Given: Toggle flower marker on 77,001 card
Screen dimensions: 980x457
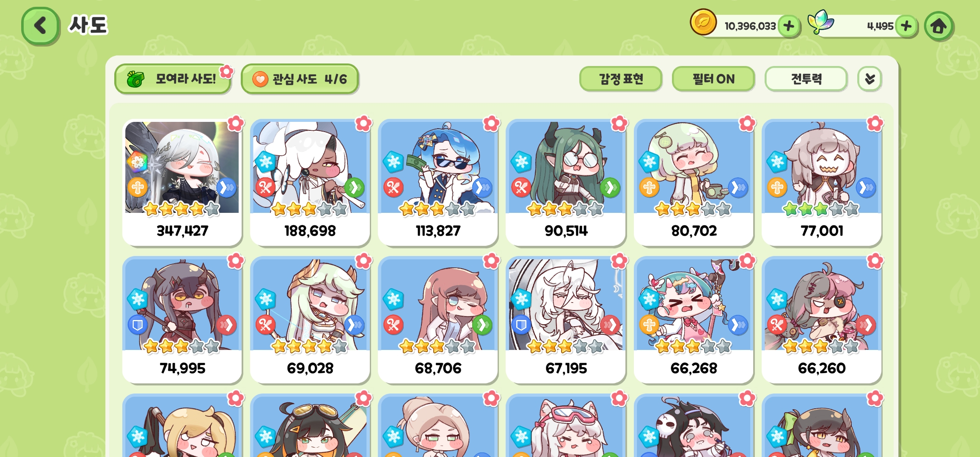Looking at the screenshot, I should [x=875, y=124].
